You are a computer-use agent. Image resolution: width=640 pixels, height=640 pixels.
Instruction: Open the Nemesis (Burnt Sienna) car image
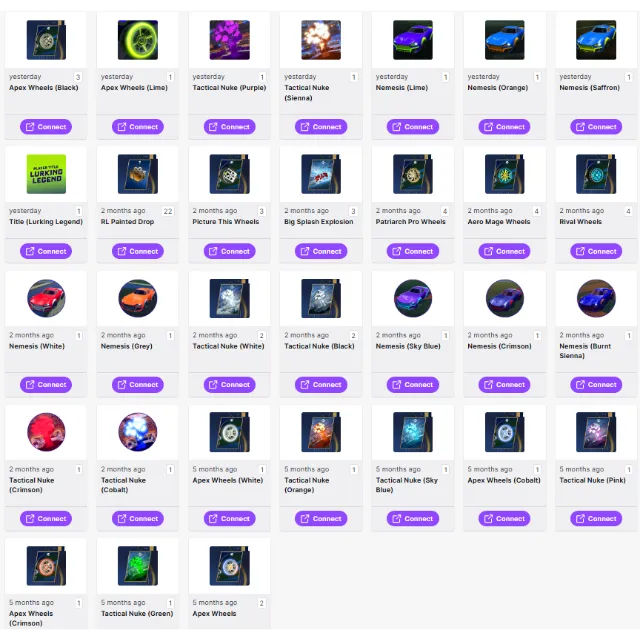coord(596,298)
